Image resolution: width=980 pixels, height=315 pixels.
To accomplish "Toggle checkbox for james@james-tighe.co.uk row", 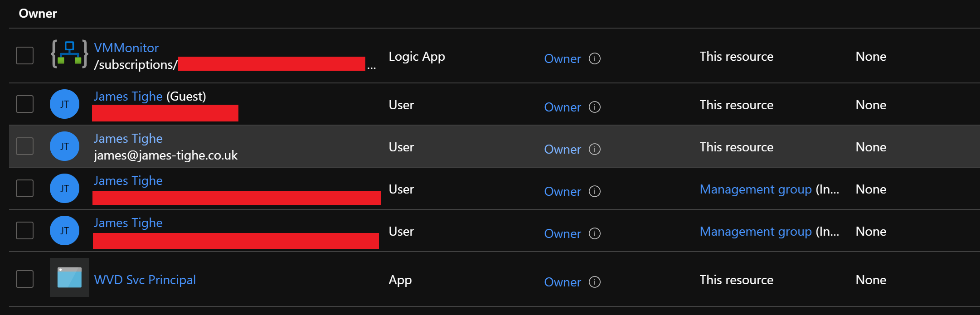I will (x=25, y=146).
